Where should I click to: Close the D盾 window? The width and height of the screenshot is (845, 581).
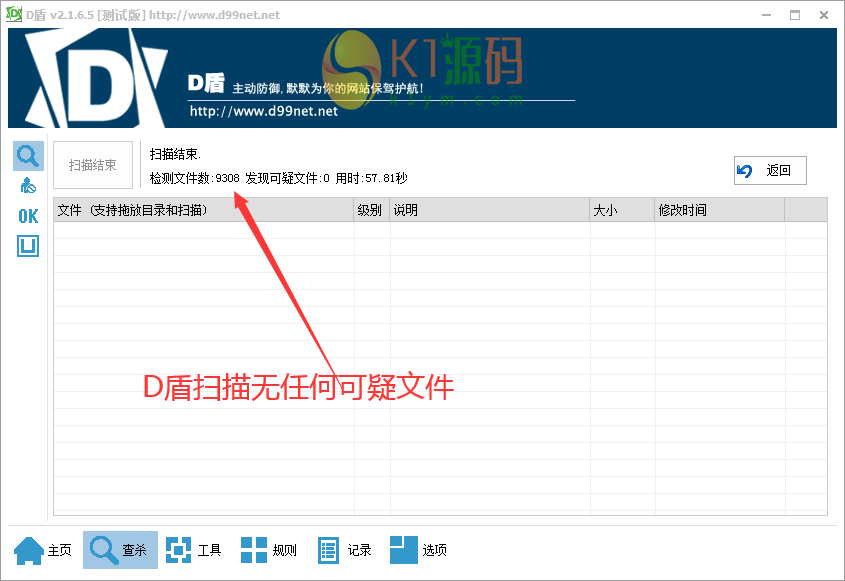(824, 15)
